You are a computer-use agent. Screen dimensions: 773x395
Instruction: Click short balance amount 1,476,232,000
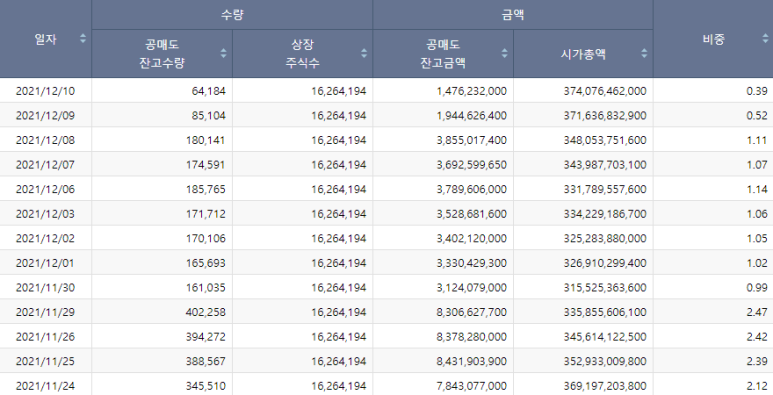(472, 91)
